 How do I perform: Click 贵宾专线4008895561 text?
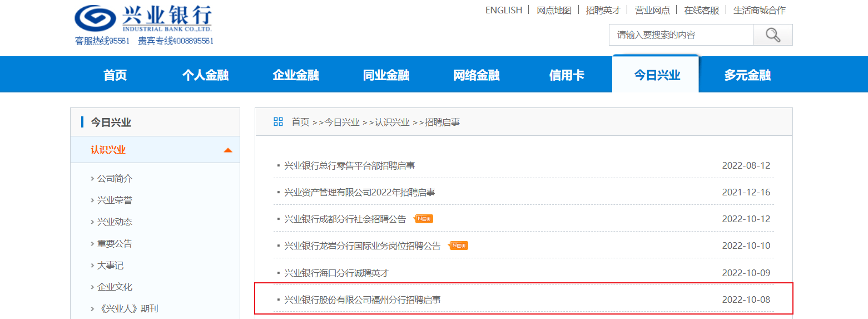tap(176, 41)
